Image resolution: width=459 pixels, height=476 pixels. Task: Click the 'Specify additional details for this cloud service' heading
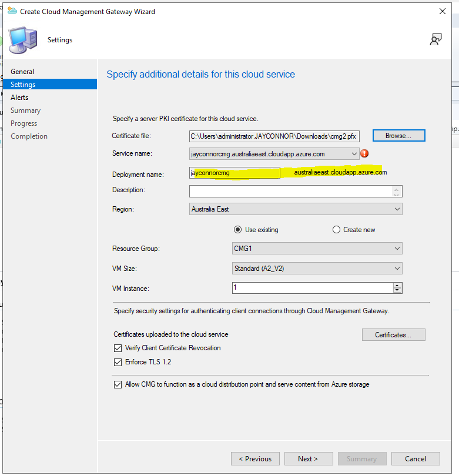[x=200, y=75]
